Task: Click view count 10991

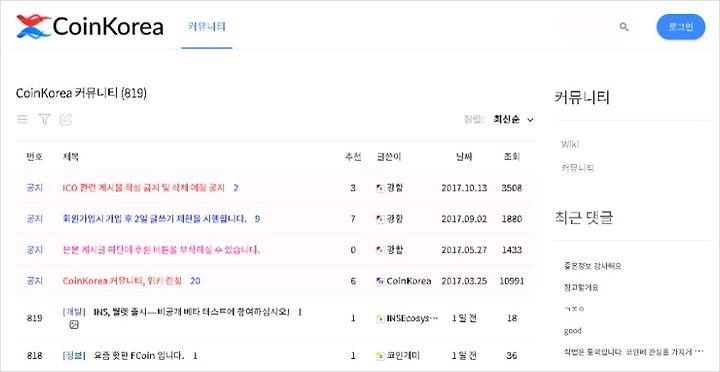Action: tap(512, 281)
